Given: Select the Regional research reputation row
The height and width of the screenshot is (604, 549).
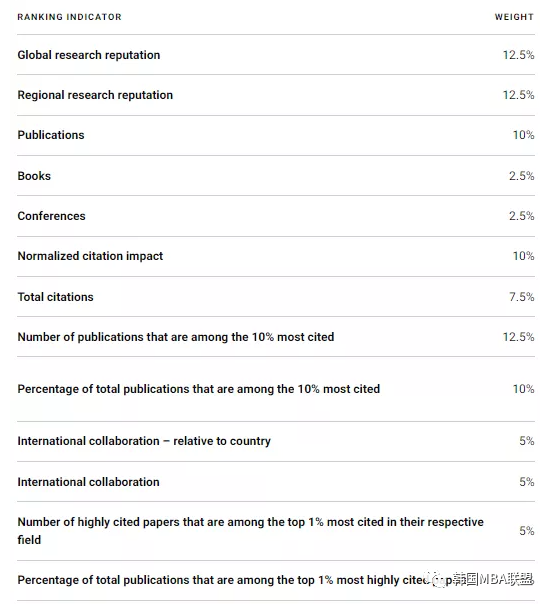Looking at the screenshot, I should coord(276,95).
